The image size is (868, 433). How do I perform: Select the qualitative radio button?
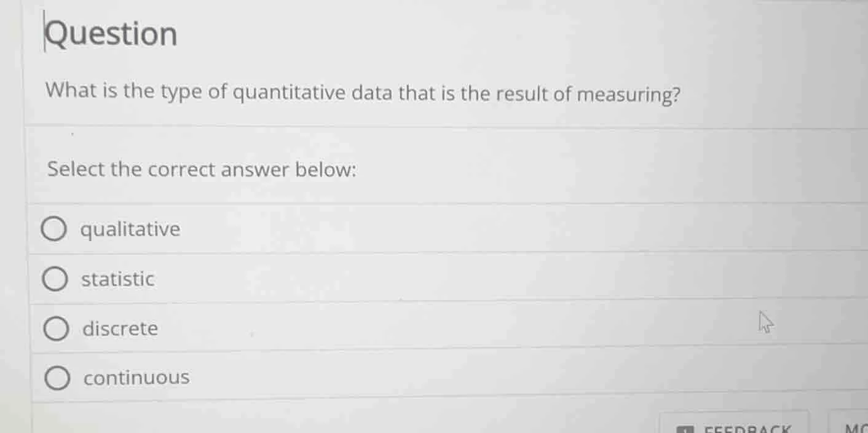pyautogui.click(x=54, y=228)
